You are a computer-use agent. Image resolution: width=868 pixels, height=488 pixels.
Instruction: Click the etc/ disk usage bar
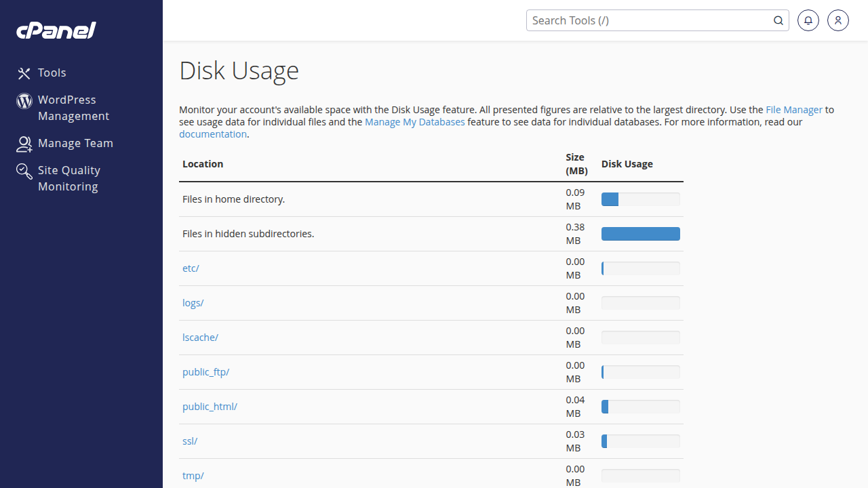tap(641, 268)
